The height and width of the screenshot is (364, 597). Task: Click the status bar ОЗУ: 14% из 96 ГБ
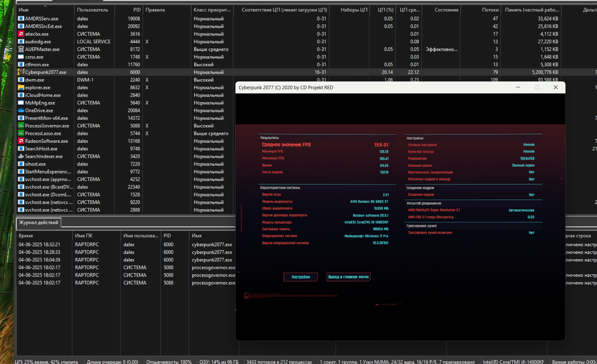click(219, 362)
